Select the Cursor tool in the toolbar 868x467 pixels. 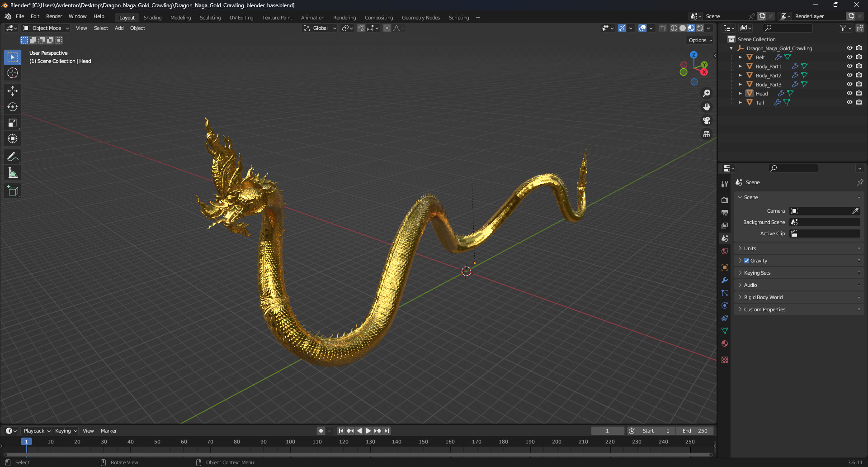click(x=13, y=73)
